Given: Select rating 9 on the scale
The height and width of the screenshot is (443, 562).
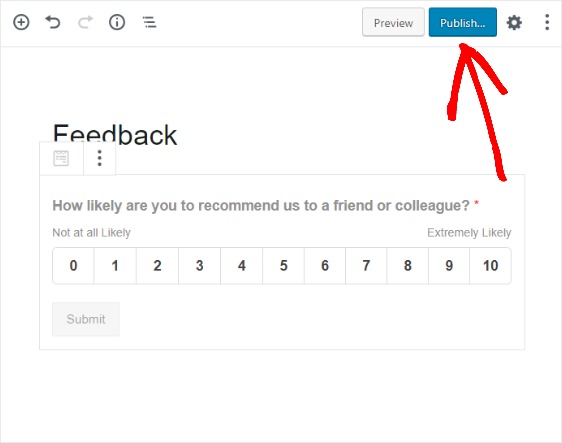Looking at the screenshot, I should 449,266.
